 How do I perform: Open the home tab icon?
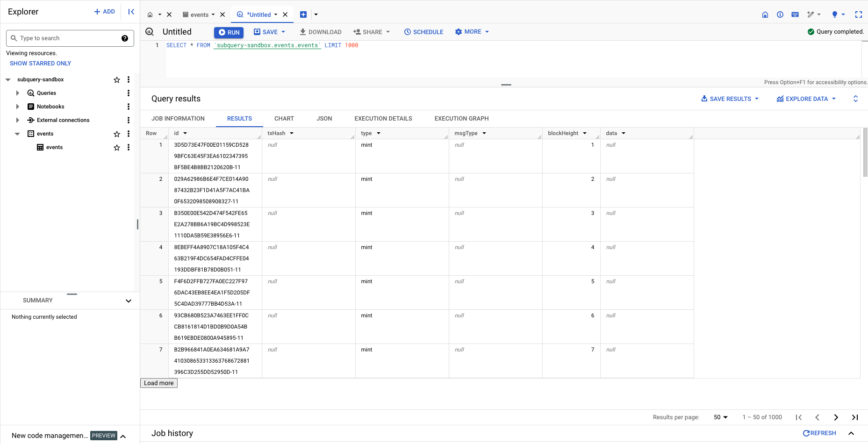click(150, 14)
